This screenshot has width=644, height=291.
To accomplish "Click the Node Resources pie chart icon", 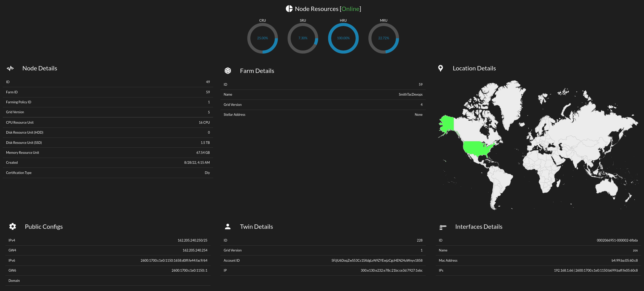I will (289, 8).
